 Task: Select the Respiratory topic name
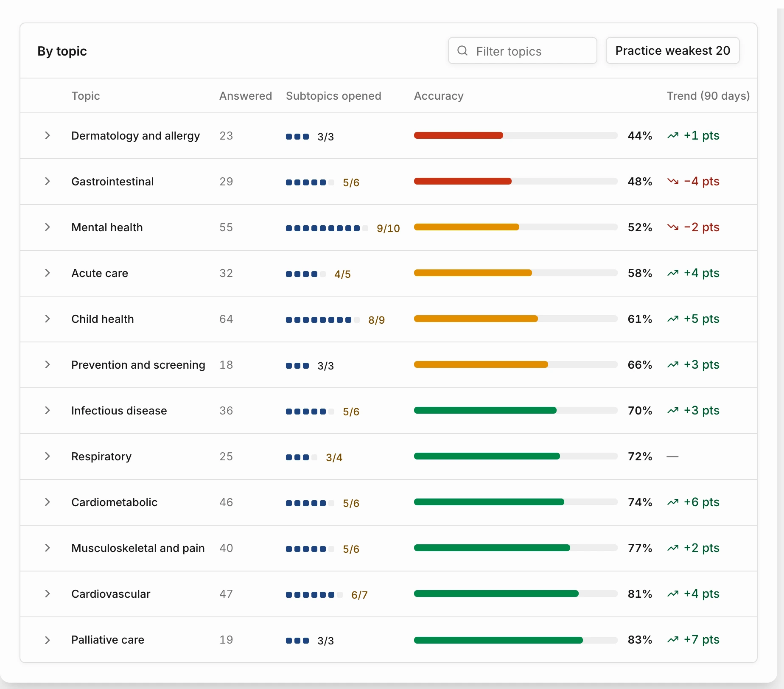101,457
